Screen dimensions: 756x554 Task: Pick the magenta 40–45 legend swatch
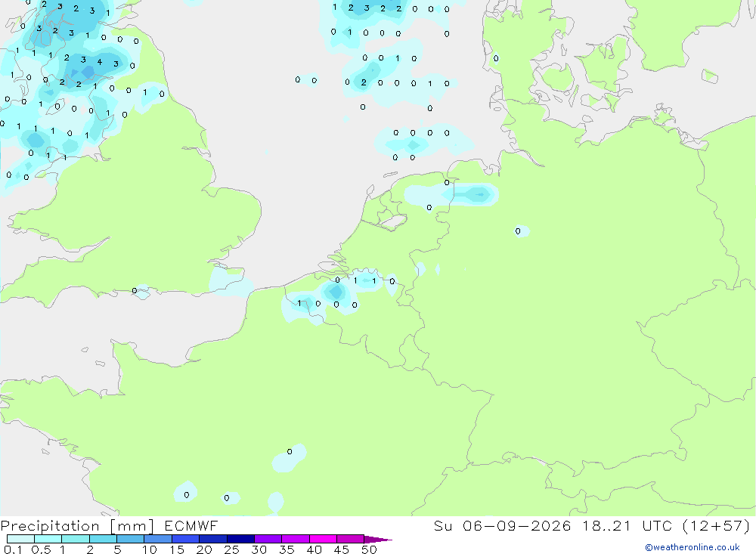tap(323, 539)
